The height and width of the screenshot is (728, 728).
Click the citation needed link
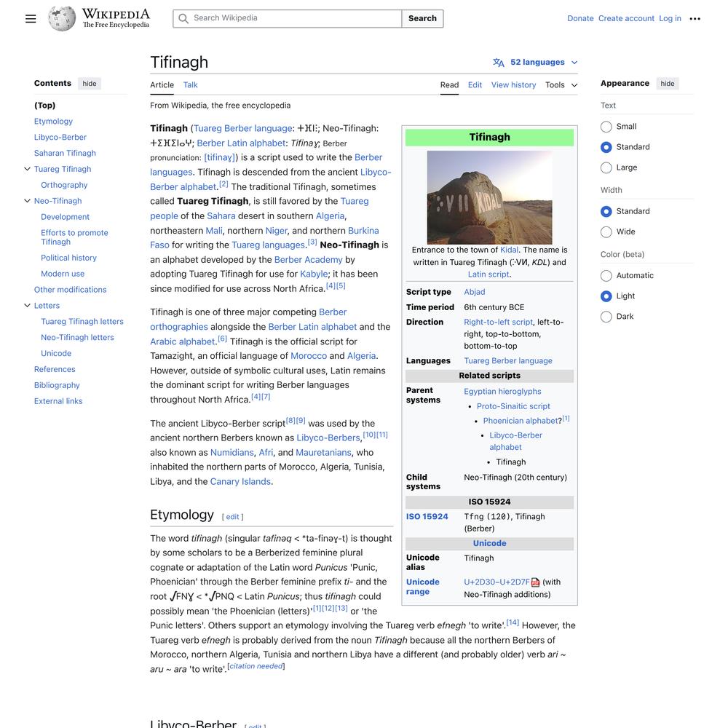point(256,666)
